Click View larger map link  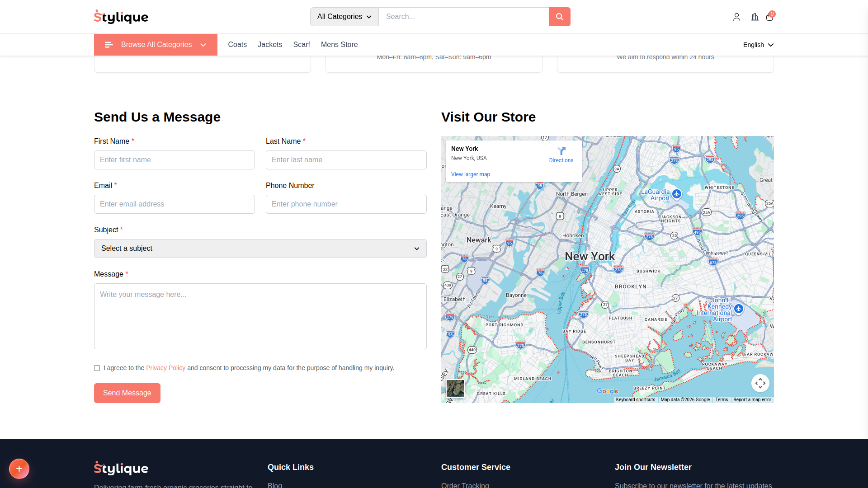[x=470, y=174]
